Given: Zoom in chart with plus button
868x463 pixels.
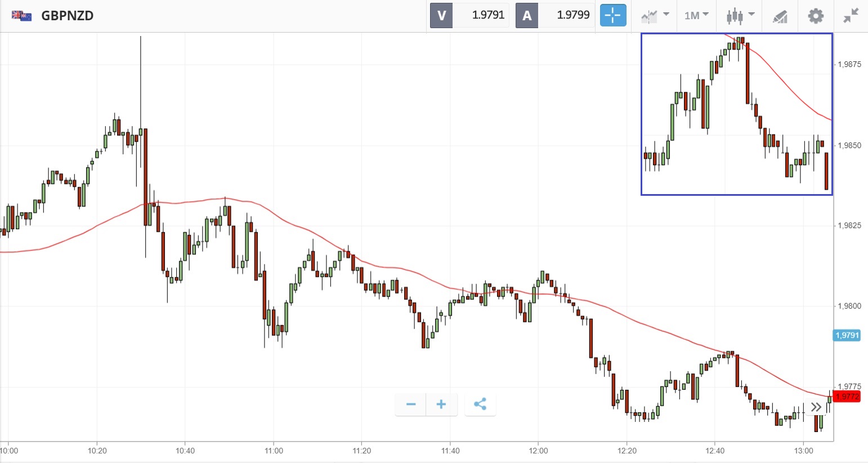Looking at the screenshot, I should [441, 404].
